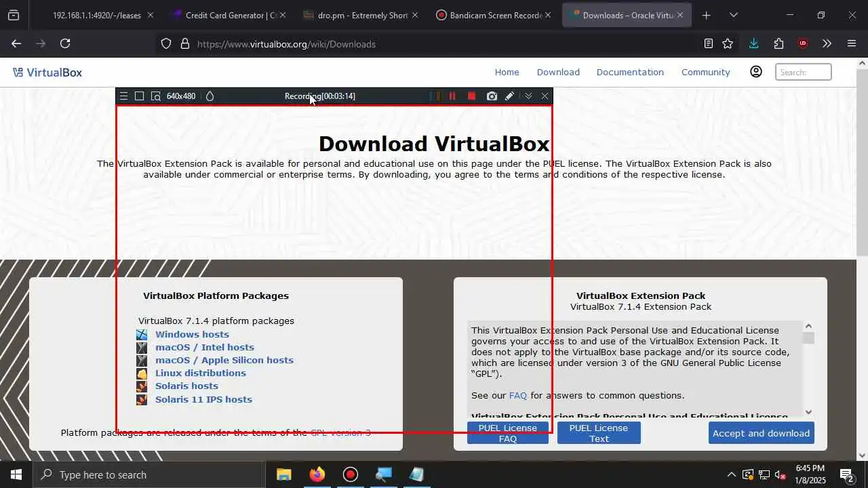The width and height of the screenshot is (868, 488).
Task: Open a new browser tab with plus
Action: point(706,15)
